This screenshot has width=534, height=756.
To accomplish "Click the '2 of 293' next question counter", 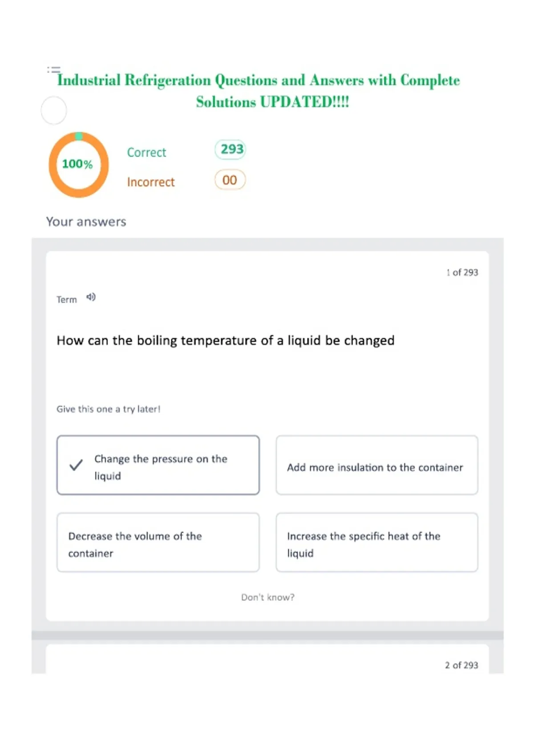I will coord(461,665).
